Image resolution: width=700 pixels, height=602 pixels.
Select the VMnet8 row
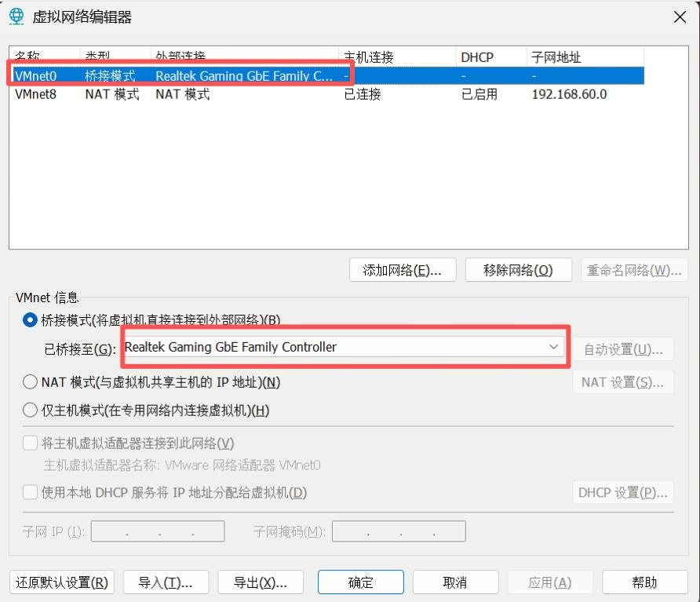click(326, 94)
